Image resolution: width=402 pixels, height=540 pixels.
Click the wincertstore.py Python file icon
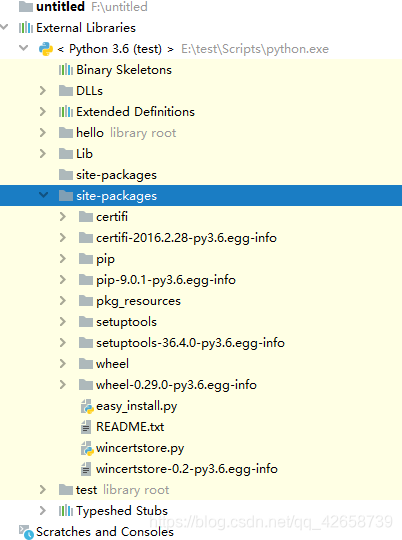point(87,448)
